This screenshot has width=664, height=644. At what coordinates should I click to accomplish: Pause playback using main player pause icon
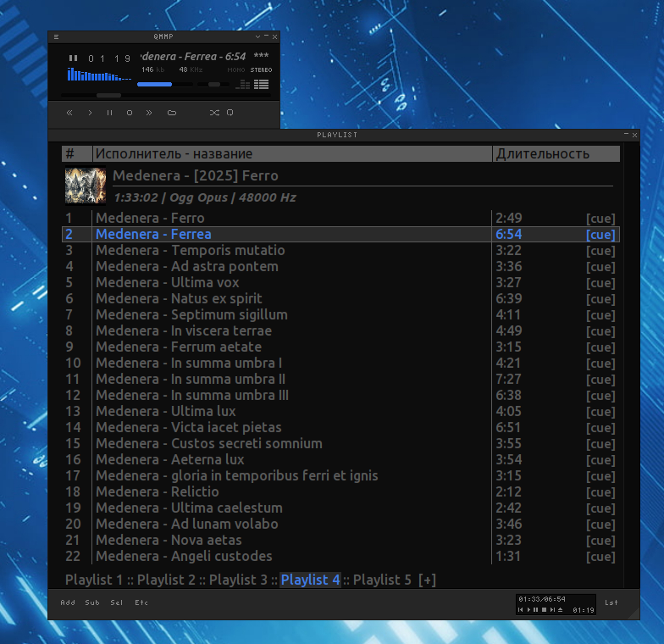[x=109, y=113]
